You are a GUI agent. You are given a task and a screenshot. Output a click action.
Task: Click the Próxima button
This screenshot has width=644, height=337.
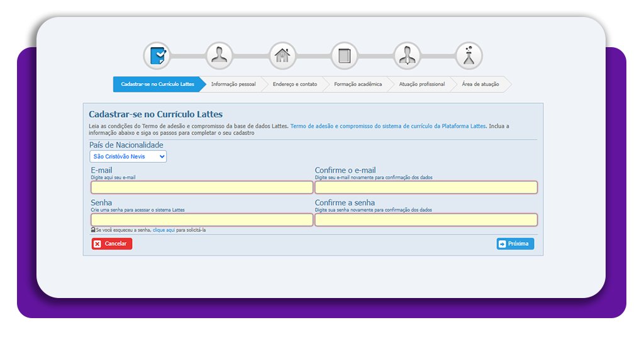tap(515, 244)
